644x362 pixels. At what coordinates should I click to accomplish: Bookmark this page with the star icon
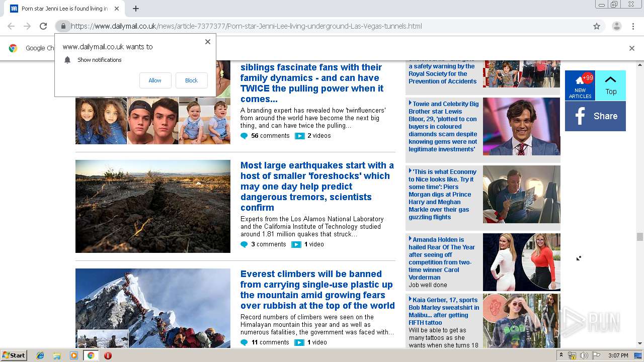tap(597, 26)
